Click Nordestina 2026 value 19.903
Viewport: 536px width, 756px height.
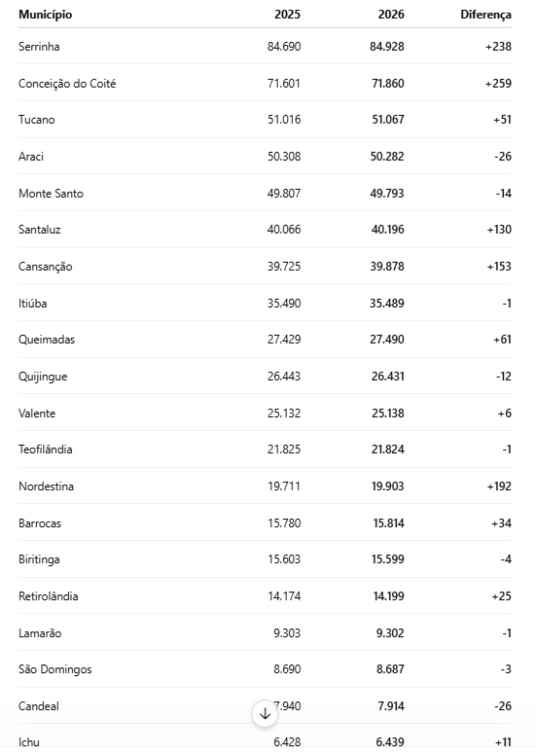click(387, 486)
